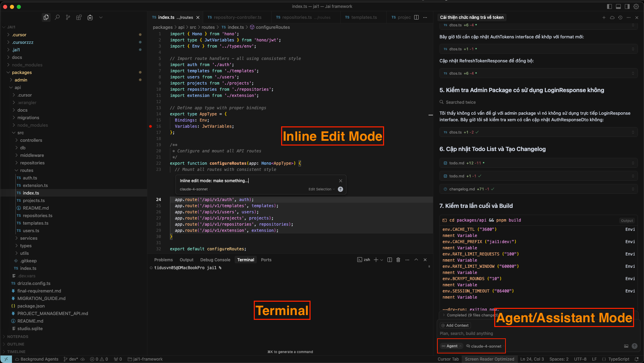Toggle breakpoint on line 16

coord(150,126)
